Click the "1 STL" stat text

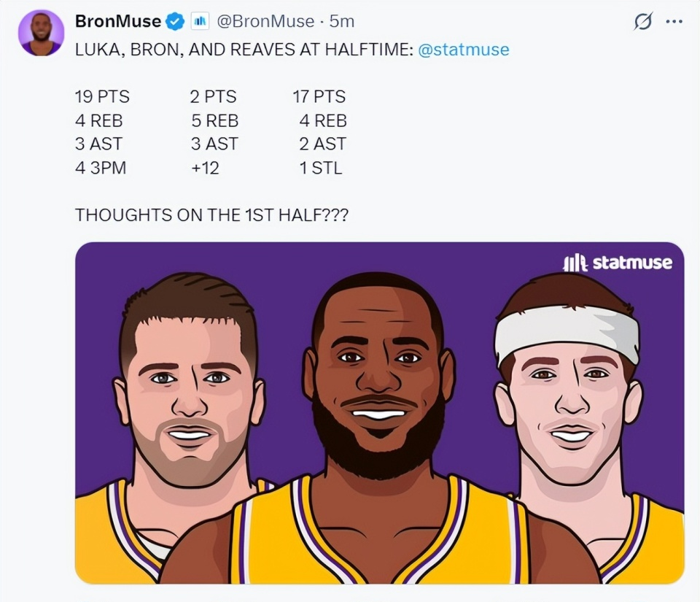(320, 168)
